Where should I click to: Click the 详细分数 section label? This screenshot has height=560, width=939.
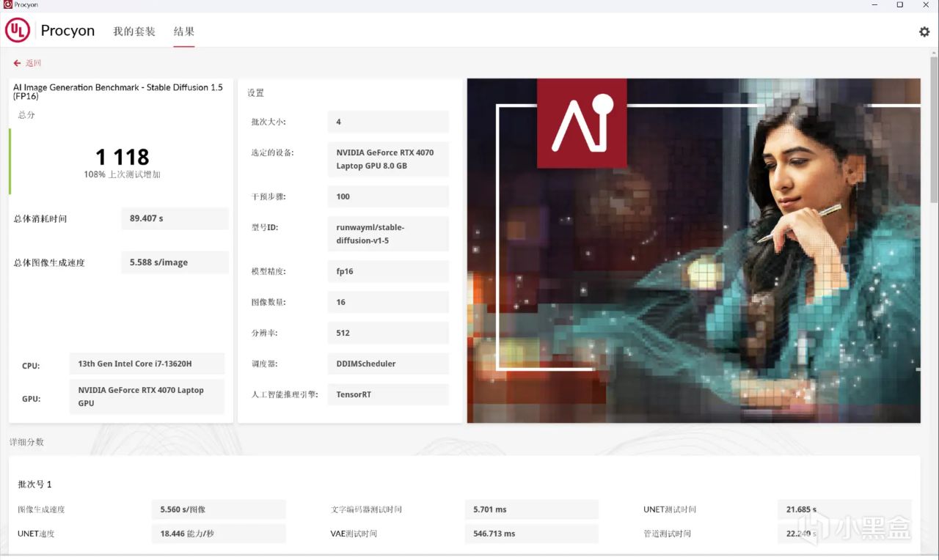coord(26,442)
